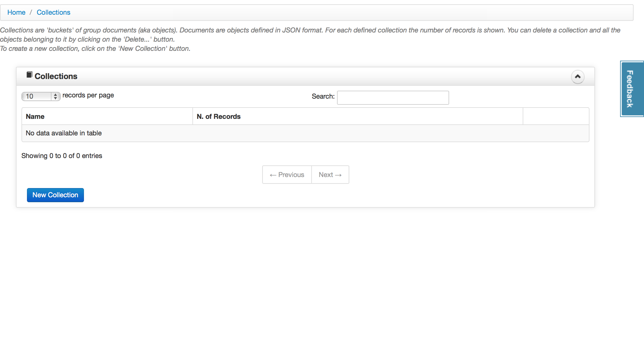The width and height of the screenshot is (644, 359).
Task: Open the Feedback side tab
Action: (632, 89)
